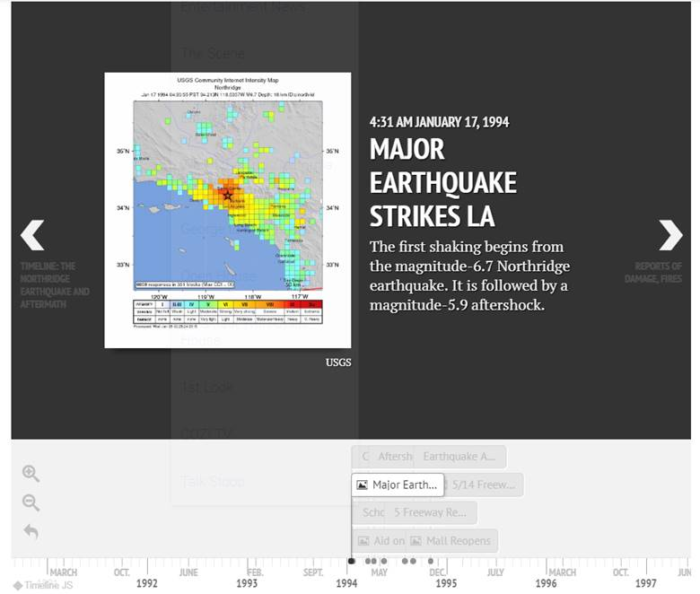
Task: Return to the timeline start with back arrow
Action: pos(31,531)
